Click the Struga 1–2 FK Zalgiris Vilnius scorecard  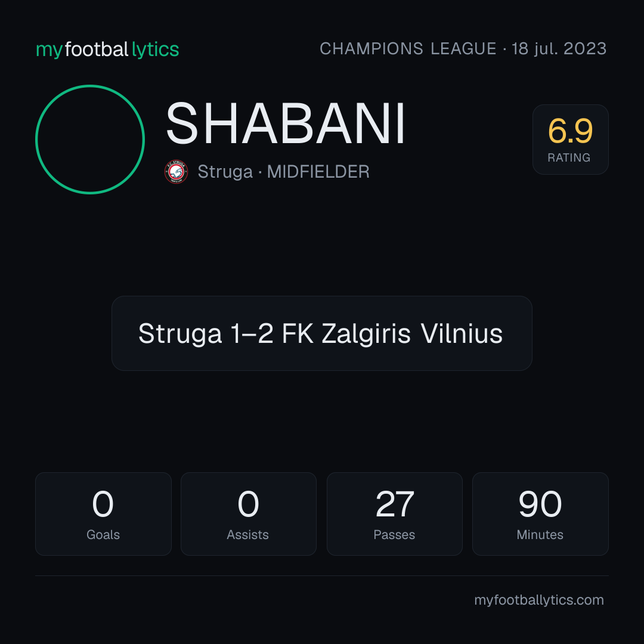tap(321, 333)
